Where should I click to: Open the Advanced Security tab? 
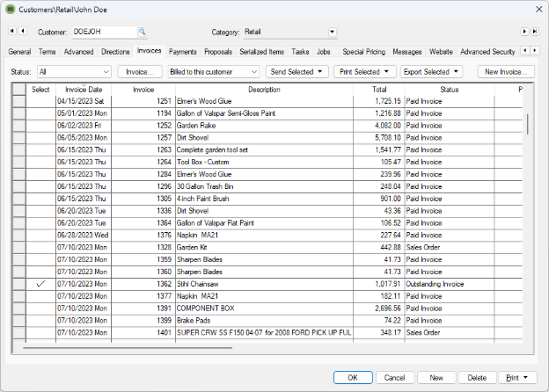pyautogui.click(x=487, y=52)
